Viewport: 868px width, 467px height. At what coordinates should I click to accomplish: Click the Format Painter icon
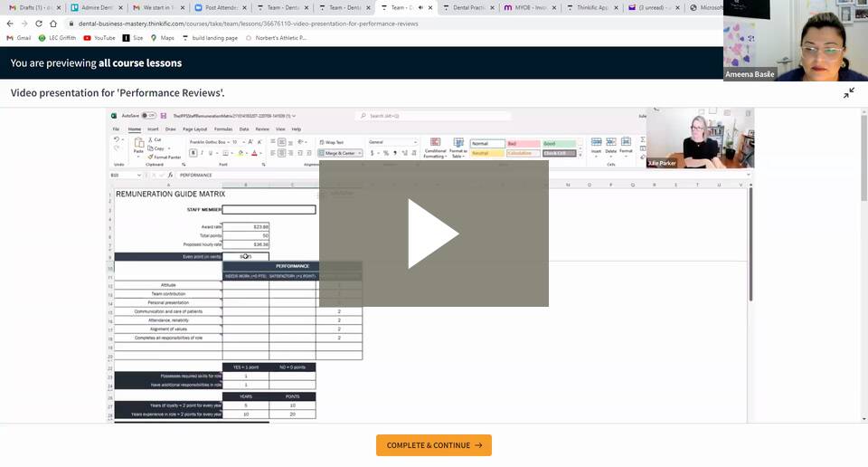[150, 157]
